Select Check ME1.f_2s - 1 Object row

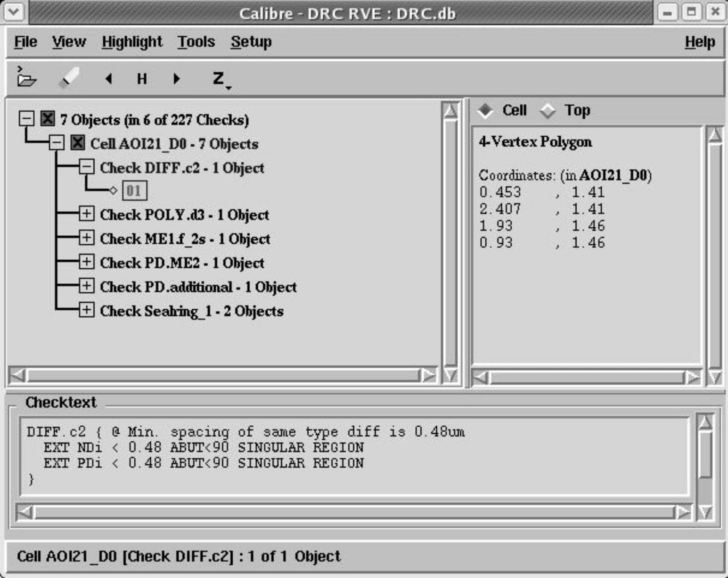point(185,239)
